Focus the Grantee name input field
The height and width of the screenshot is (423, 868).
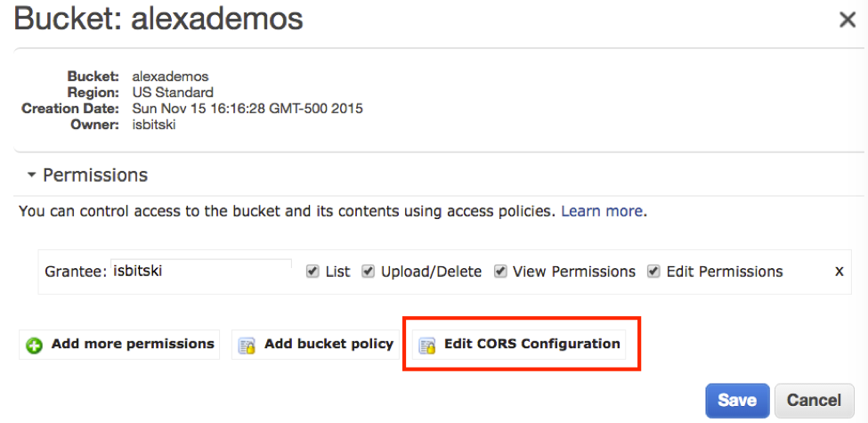(201, 271)
